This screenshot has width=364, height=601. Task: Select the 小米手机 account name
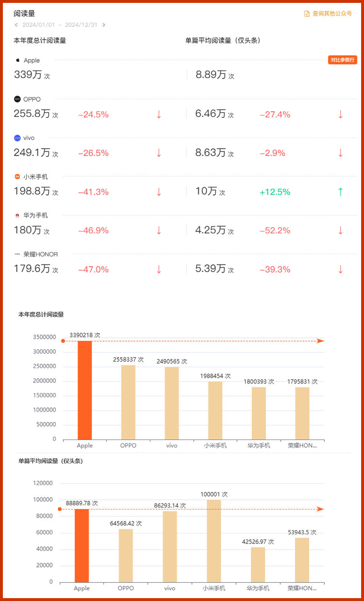[35, 177]
